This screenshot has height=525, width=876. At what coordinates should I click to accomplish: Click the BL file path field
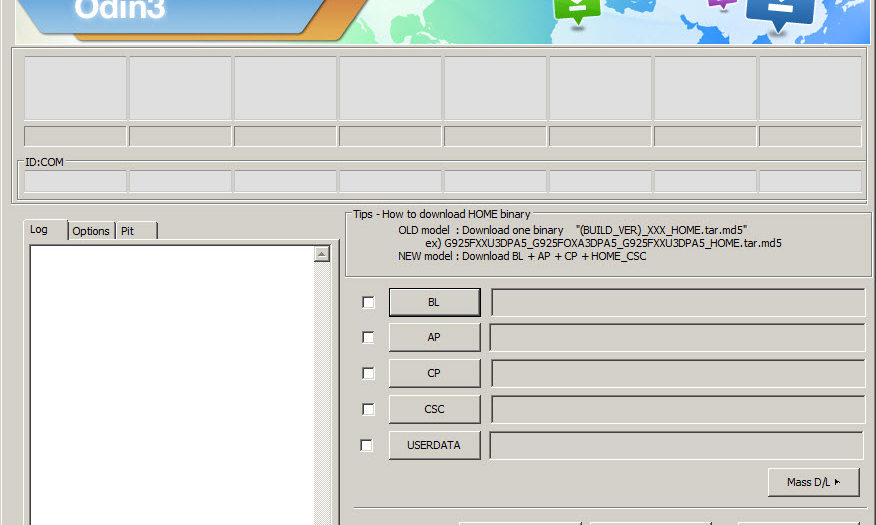click(678, 302)
